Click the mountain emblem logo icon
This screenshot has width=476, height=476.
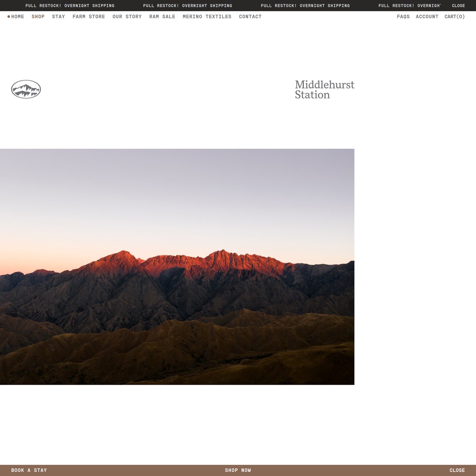(x=26, y=89)
